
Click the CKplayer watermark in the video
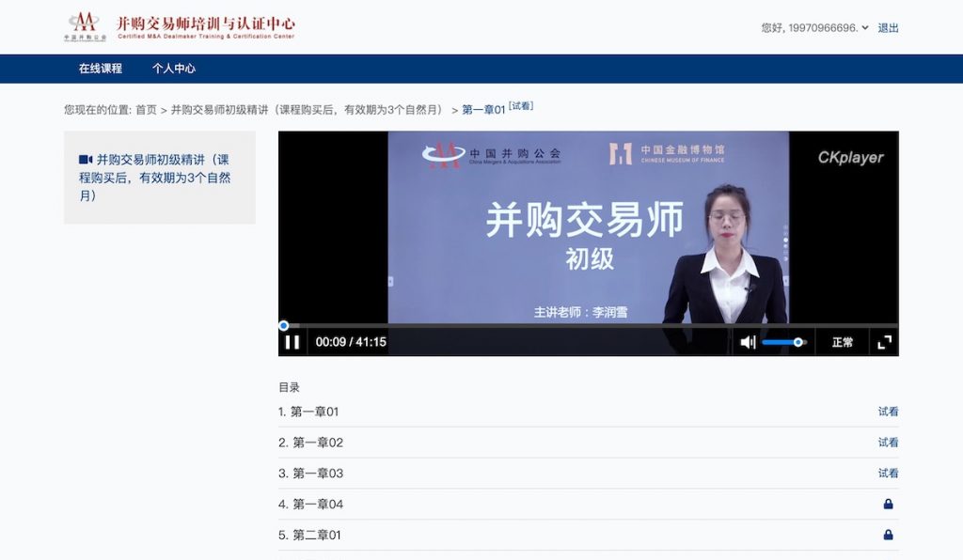tap(850, 158)
